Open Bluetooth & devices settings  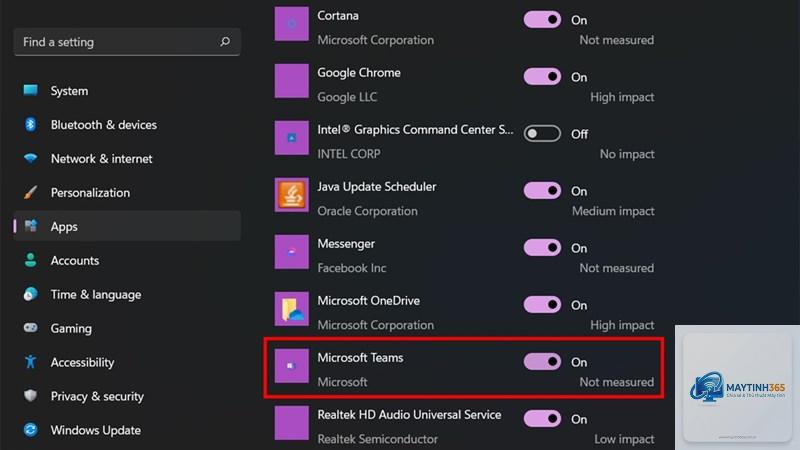click(127, 124)
